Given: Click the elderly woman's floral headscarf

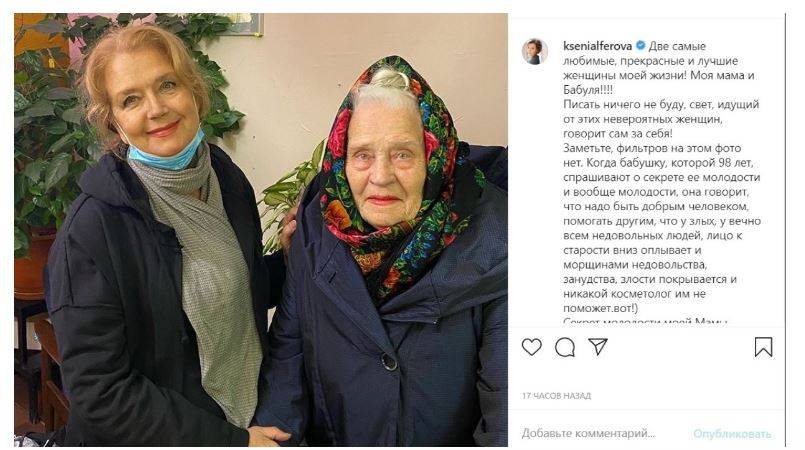Looking at the screenshot, I should 395,195.
